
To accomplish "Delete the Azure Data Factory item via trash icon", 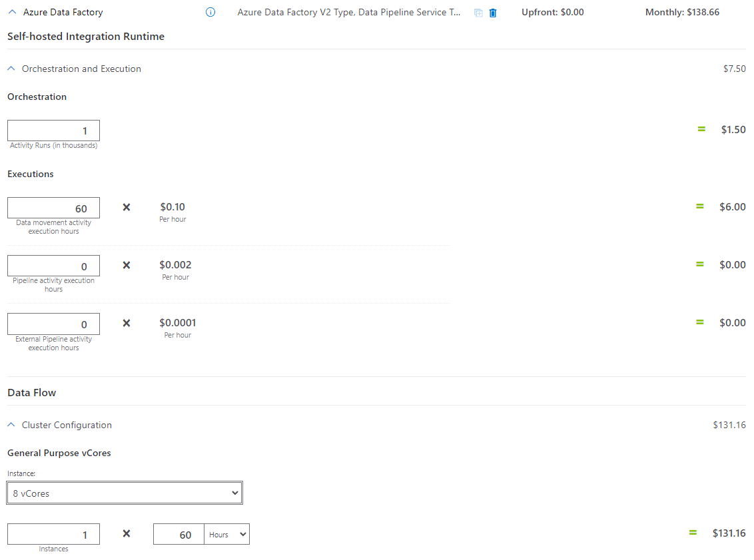I will [x=493, y=13].
